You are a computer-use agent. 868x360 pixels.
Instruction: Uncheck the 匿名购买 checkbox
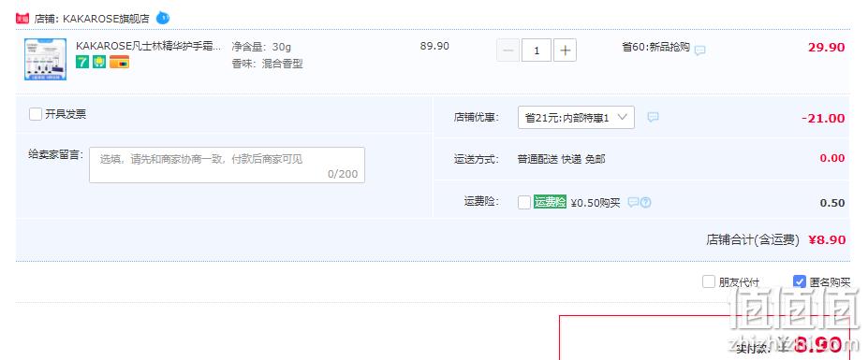[x=799, y=281]
